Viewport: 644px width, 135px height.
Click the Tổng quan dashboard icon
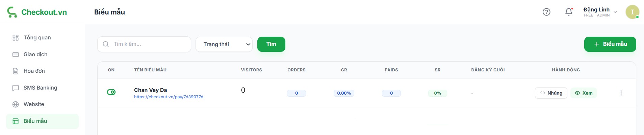[x=16, y=38]
